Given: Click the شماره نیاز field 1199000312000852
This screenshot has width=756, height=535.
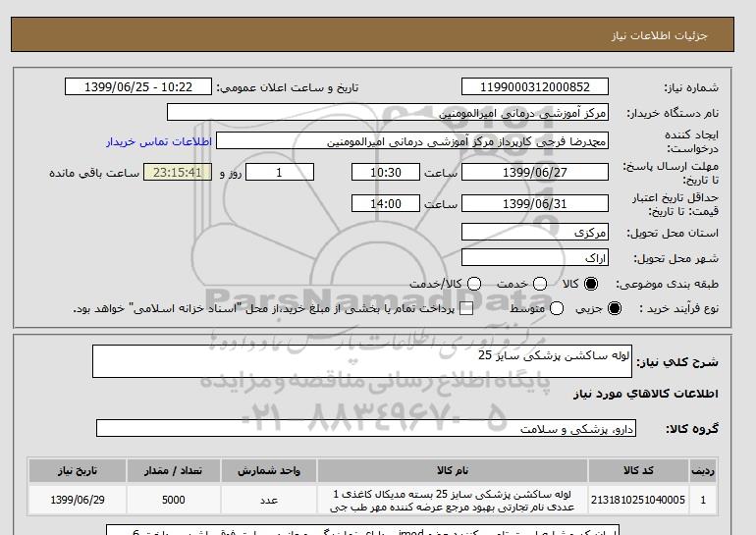Looking at the screenshot, I should click(535, 86).
